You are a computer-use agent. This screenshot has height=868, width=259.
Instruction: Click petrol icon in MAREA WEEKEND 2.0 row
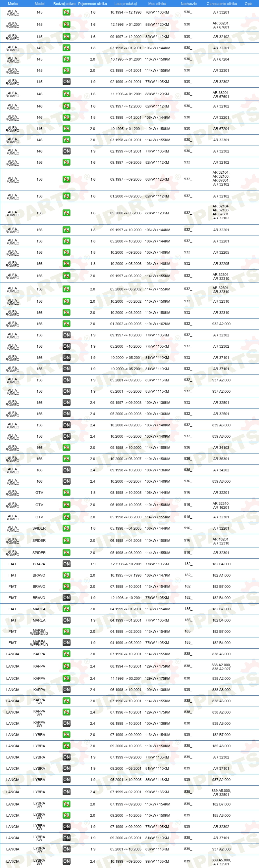point(67,631)
